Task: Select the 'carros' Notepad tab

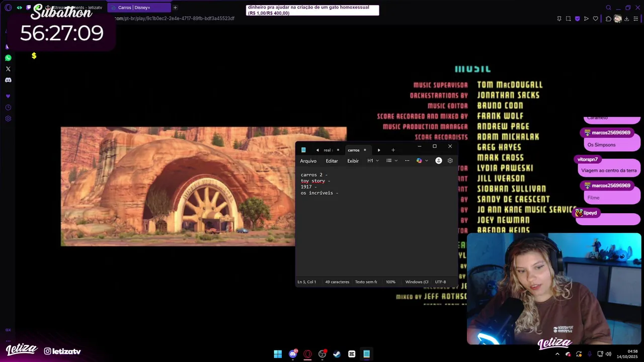Action: click(357, 150)
